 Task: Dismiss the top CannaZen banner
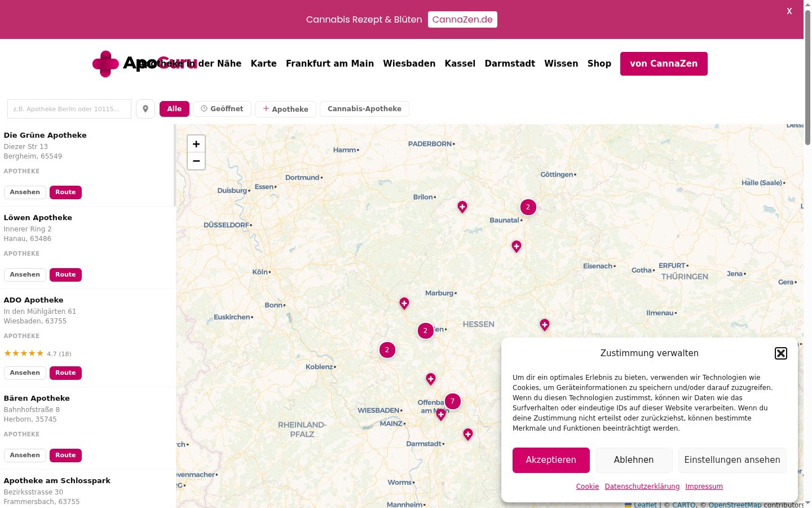pos(789,11)
